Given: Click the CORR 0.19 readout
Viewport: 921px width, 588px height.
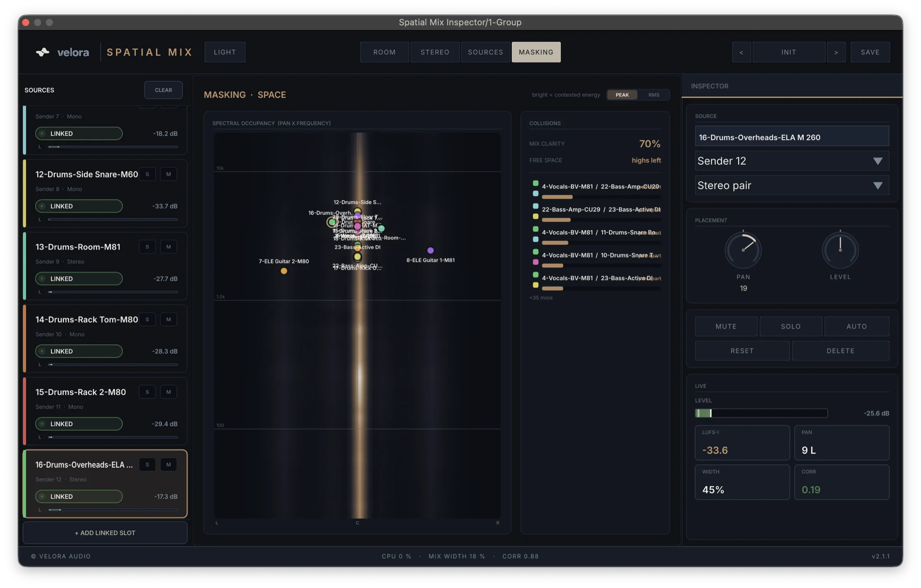Looking at the screenshot, I should tap(842, 482).
